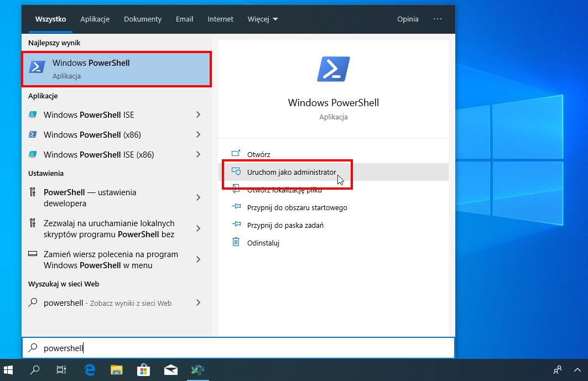This screenshot has width=588, height=381.
Task: Expand 'Zamień wiersz polecenia' arrow
Action: pos(199,259)
